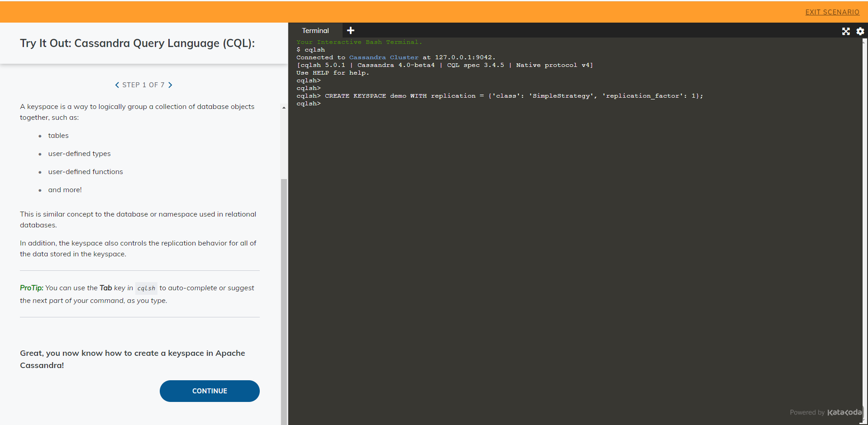
Task: Click the CONTINUE button
Action: click(210, 391)
